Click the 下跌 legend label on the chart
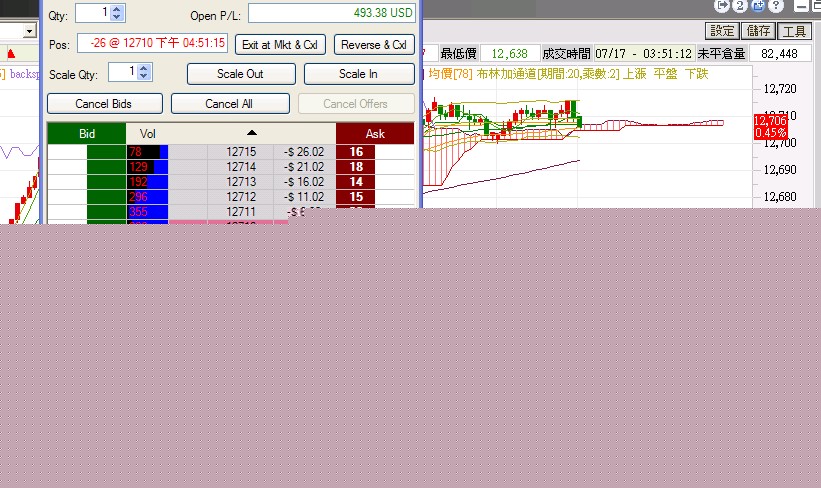This screenshot has height=488, width=821. (x=696, y=74)
